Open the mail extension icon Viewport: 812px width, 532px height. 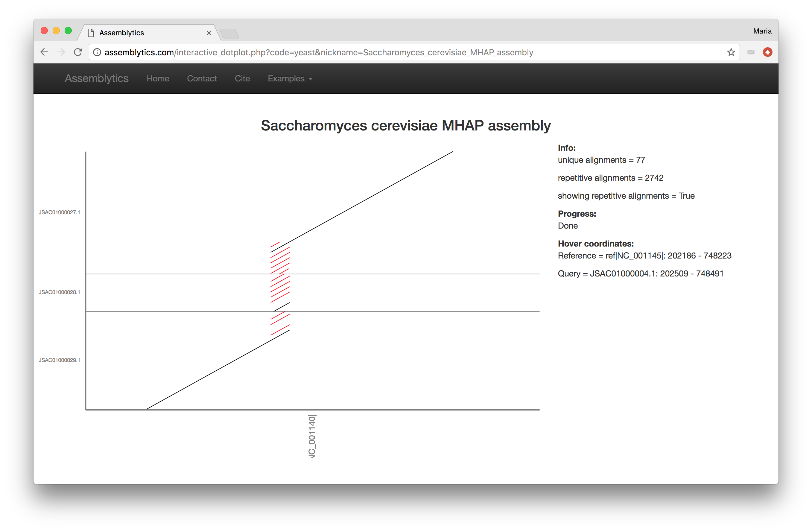pyautogui.click(x=751, y=52)
